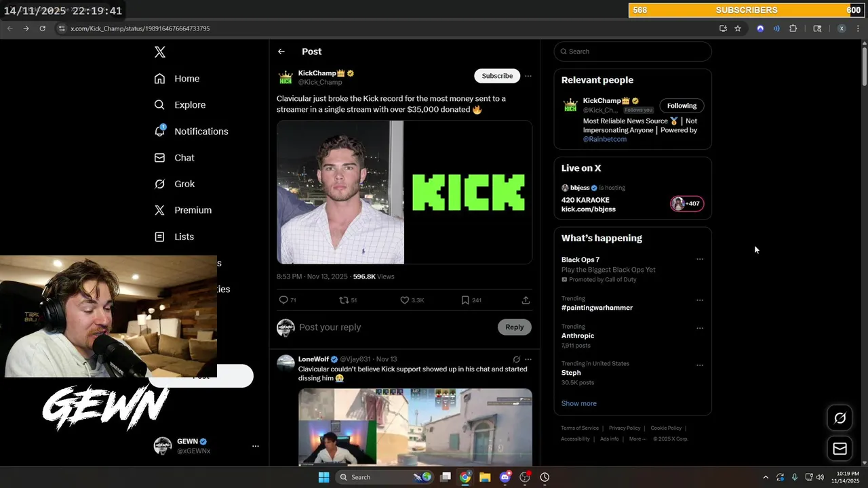Open more options for the Steph trend
868x488 pixels.
700,365
